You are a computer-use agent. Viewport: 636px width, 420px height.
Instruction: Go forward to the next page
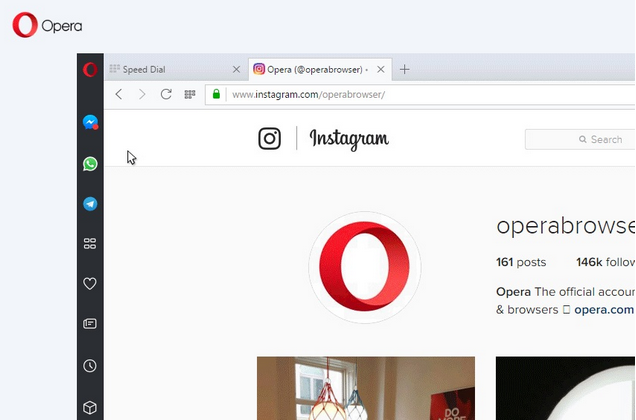[x=142, y=95]
